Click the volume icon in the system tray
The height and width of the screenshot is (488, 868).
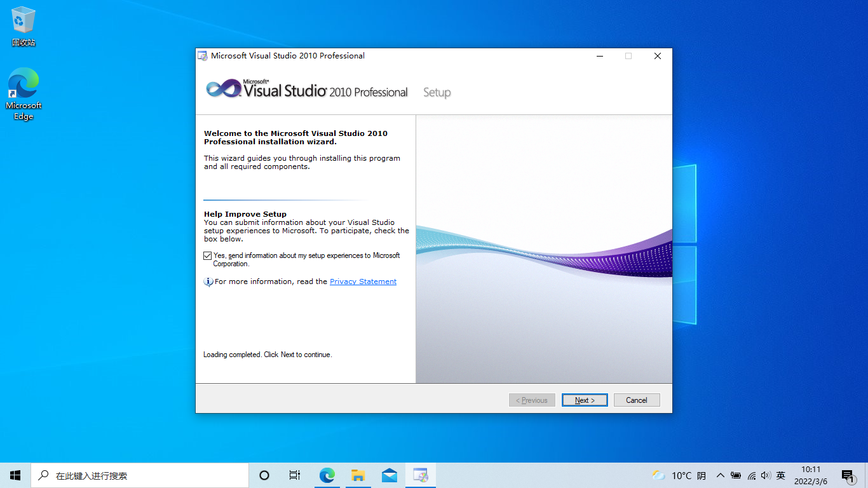tap(765, 475)
